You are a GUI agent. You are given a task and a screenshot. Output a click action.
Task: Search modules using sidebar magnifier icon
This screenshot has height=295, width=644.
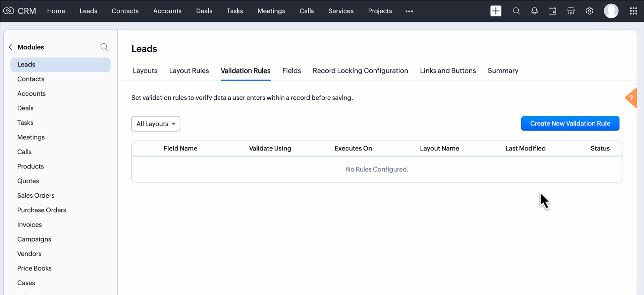pos(104,47)
